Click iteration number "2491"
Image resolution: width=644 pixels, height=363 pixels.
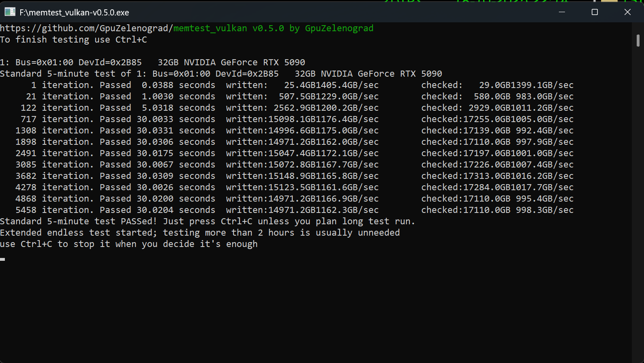26,153
